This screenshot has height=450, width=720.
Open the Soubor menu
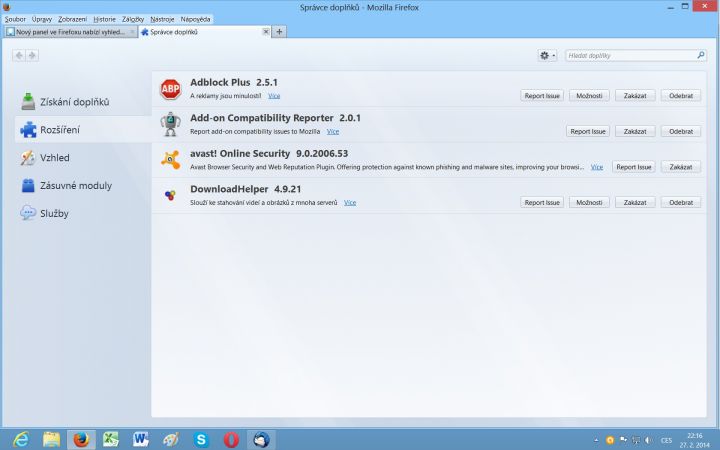15,19
